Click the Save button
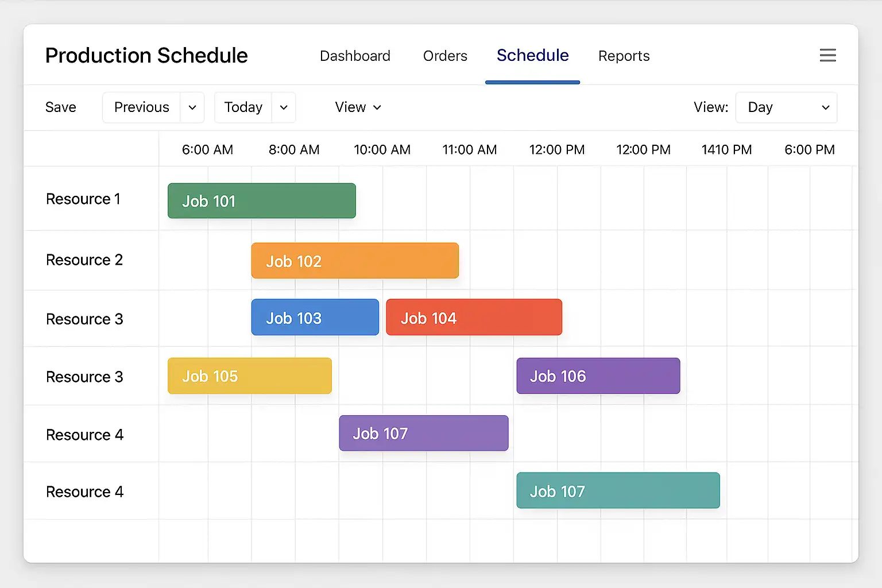 point(61,107)
